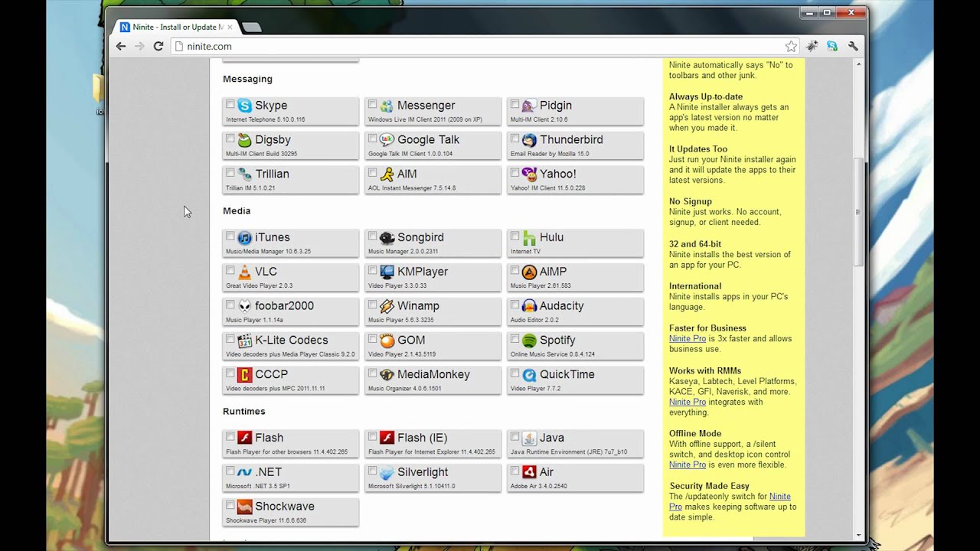
Task: Click the Java coffee cup icon
Action: point(529,439)
